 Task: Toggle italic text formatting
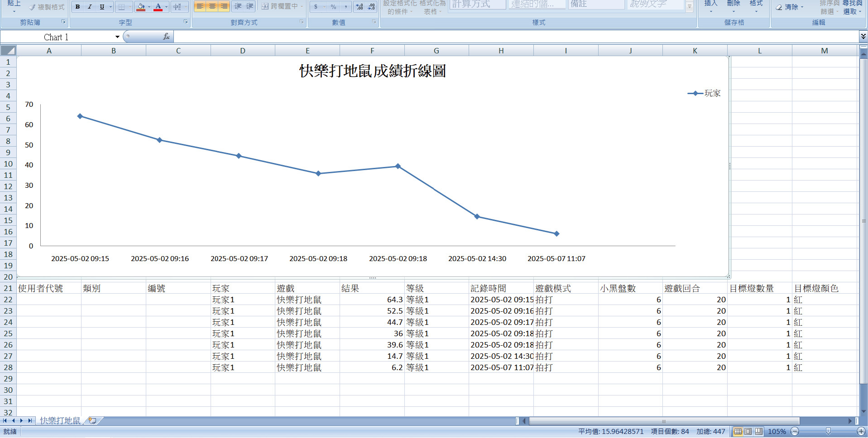point(90,7)
